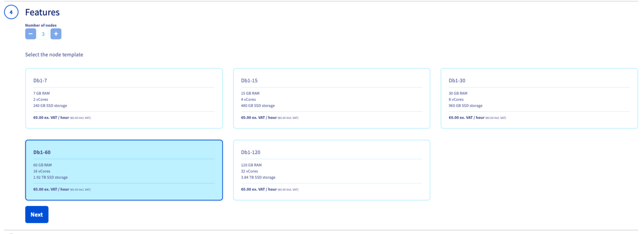The width and height of the screenshot is (644, 234).
Task: Click the '15 GB RAM' text
Action: pos(250,94)
